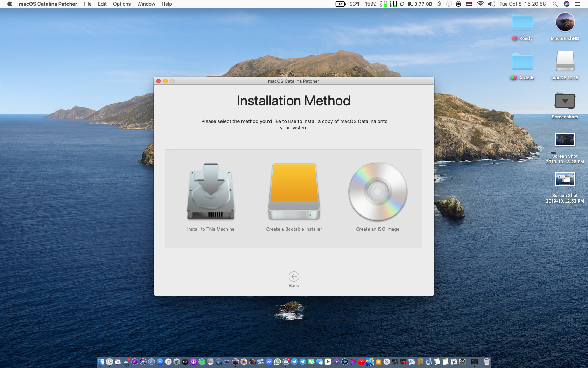588x368 pixels.
Task: Select the Screen Shot 2.53 PM thumbnail
Action: 565,179
